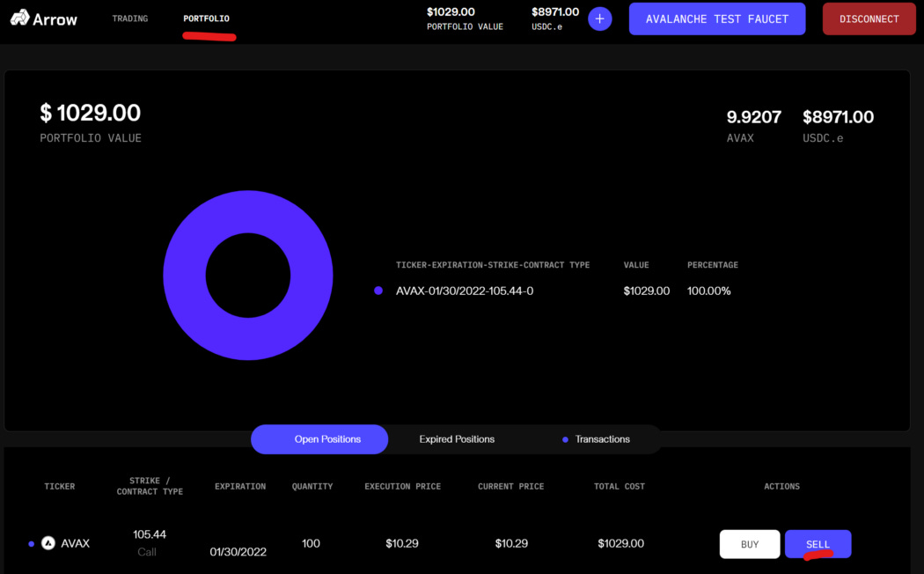
Task: Switch to Open Positions tab
Action: (x=319, y=439)
